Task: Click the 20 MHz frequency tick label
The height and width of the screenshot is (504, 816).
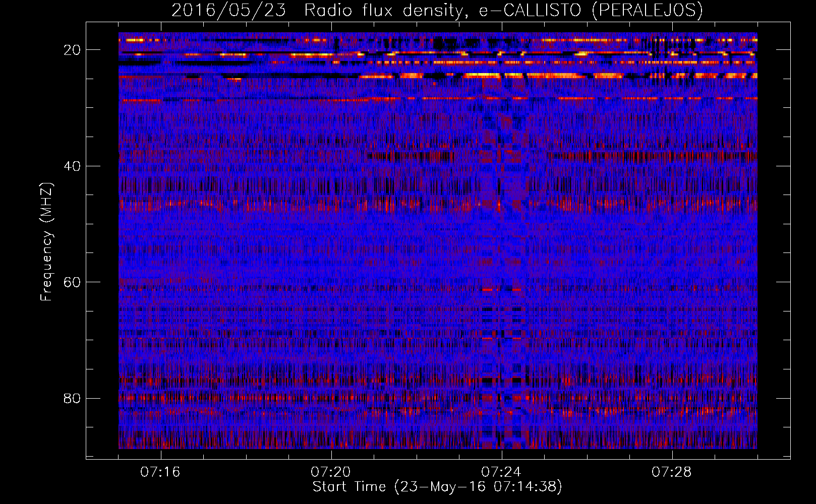Action: click(x=72, y=50)
